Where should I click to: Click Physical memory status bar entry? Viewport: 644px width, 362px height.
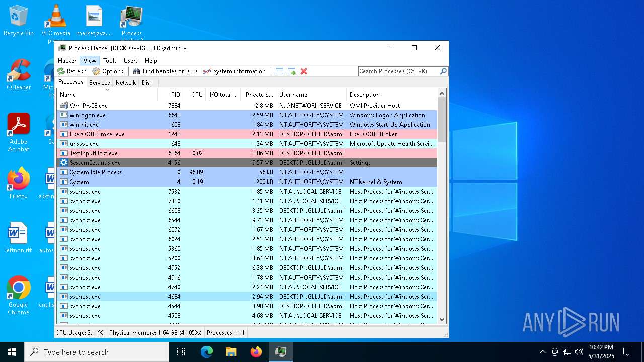click(155, 333)
